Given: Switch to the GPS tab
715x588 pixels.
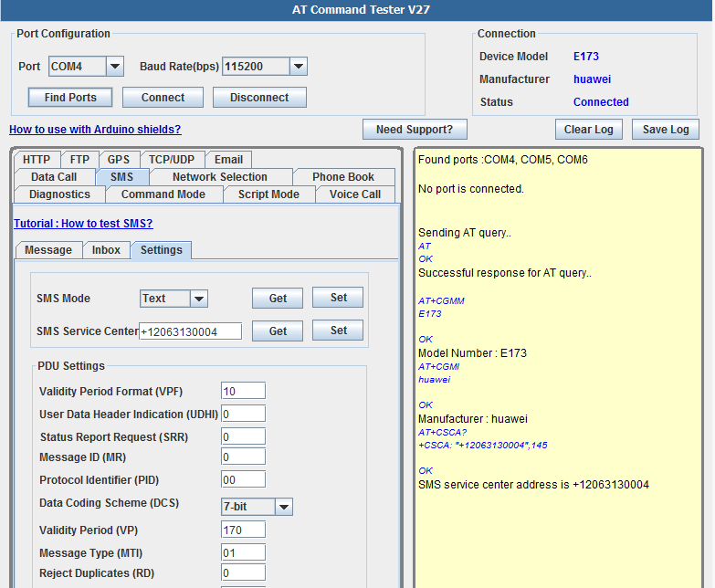Looking at the screenshot, I should tap(119, 160).
